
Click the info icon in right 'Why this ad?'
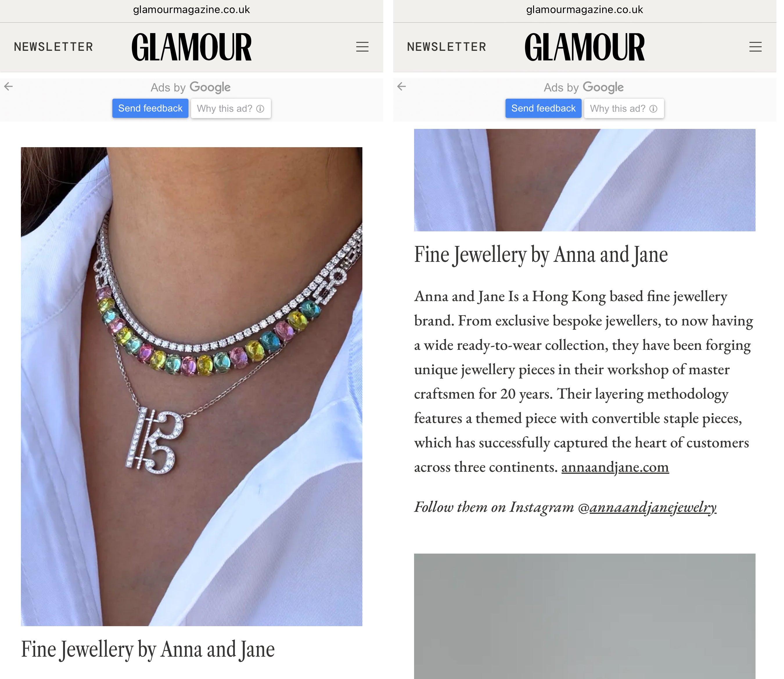[653, 109]
